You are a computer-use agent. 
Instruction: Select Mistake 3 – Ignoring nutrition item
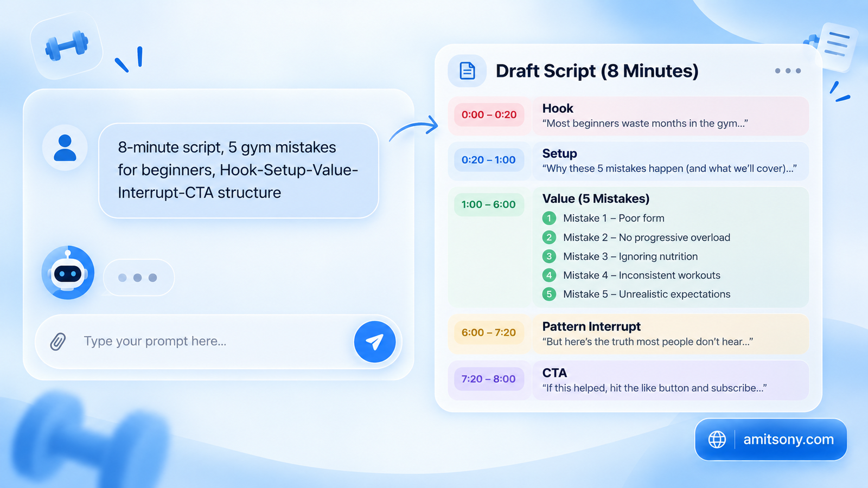(x=620, y=256)
